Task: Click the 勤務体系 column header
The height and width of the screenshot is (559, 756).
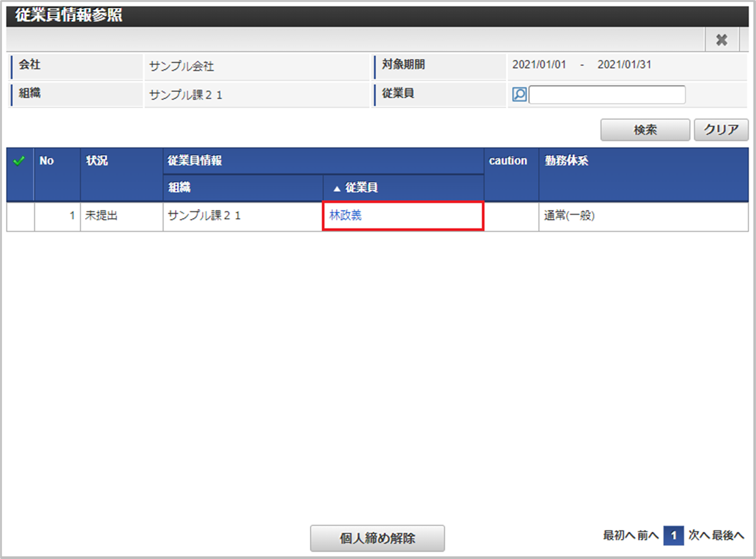Action: click(x=644, y=175)
